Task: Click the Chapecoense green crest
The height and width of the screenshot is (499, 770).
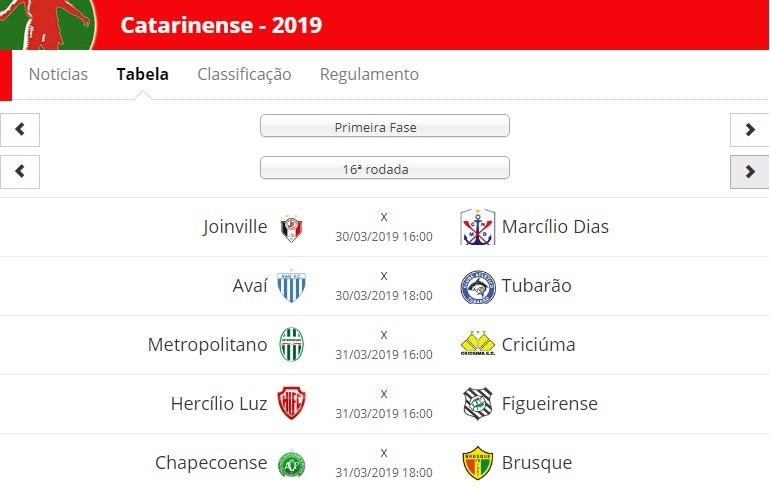Action: click(291, 464)
